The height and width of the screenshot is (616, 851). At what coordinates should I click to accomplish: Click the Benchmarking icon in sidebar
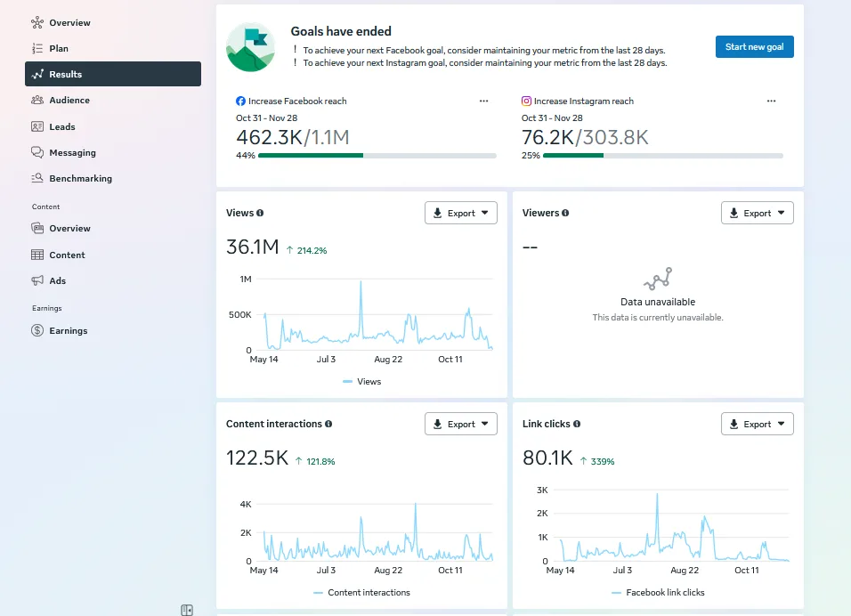point(37,178)
